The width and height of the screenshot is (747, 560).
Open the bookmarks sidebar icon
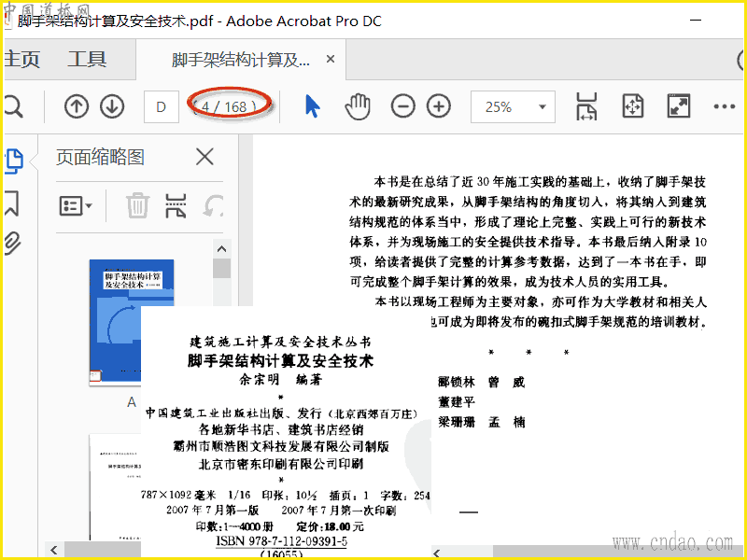click(x=12, y=203)
